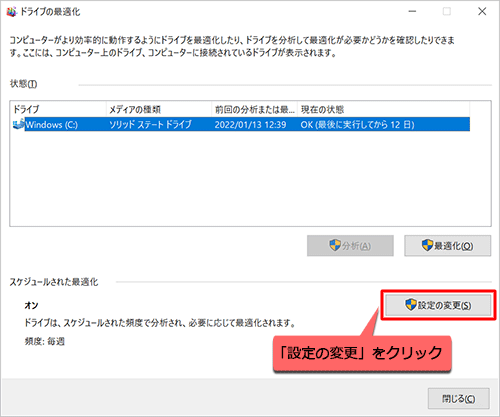Click the shield icon on 最適化 button
500x417 pixels.
427,245
